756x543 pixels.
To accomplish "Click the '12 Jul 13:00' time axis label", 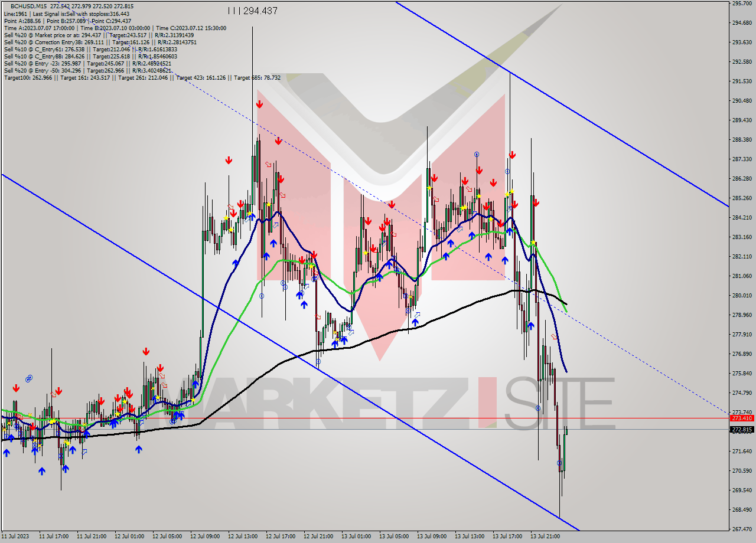I will tap(243, 537).
